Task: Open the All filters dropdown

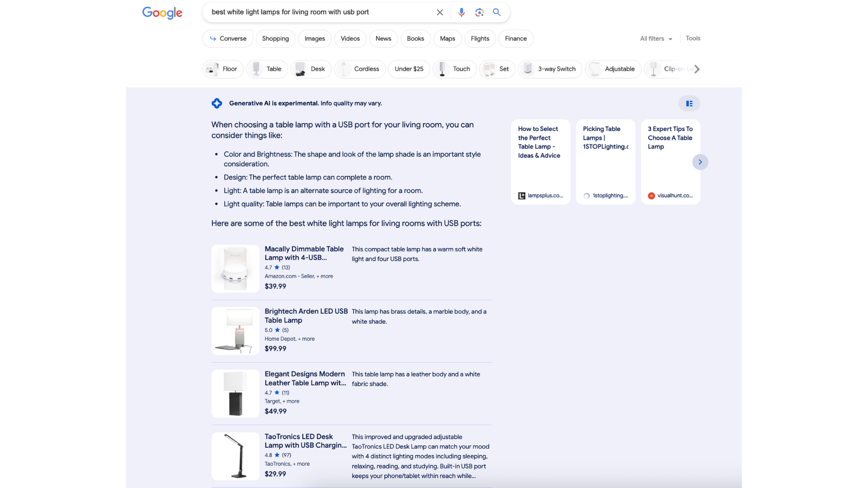Action: [x=656, y=39]
